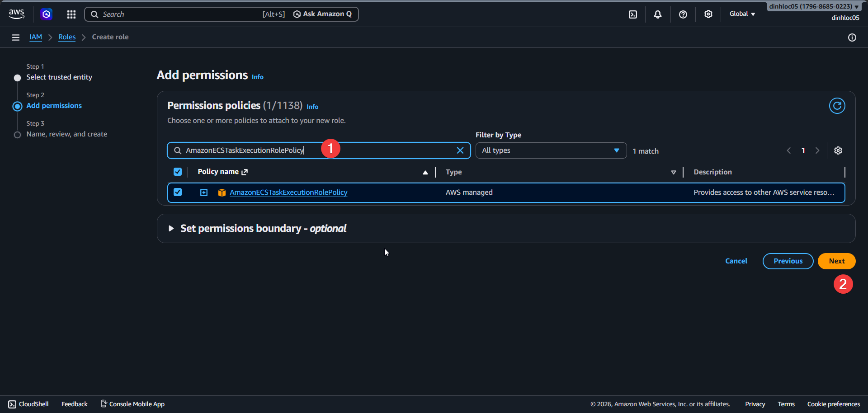Go to Roles via breadcrumb
Screen dimensions: 868x413
[x=66, y=37]
